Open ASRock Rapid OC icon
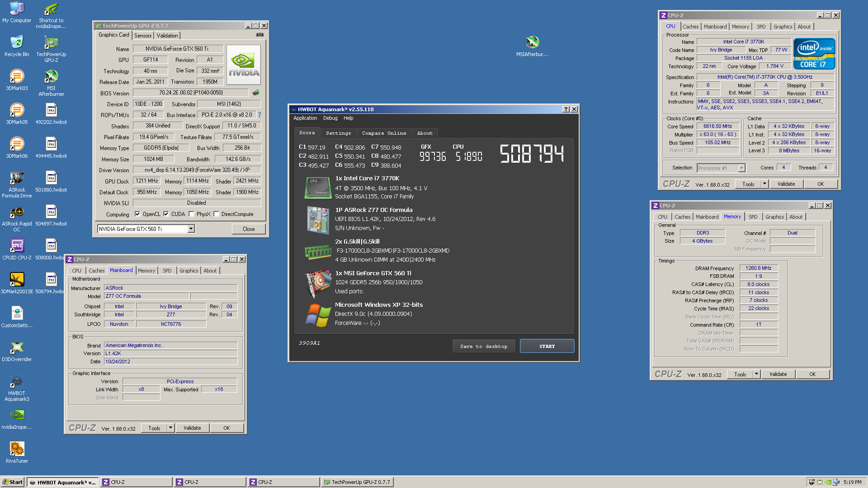The image size is (868, 488). tap(17, 218)
